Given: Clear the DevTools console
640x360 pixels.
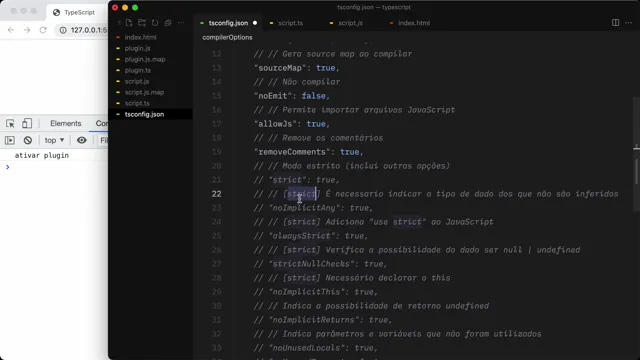Looking at the screenshot, I should coord(28,140).
